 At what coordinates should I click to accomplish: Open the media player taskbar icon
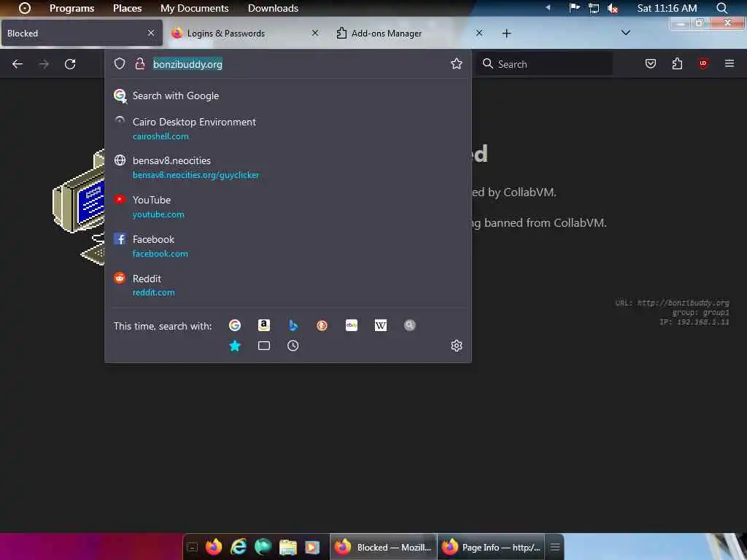click(312, 547)
